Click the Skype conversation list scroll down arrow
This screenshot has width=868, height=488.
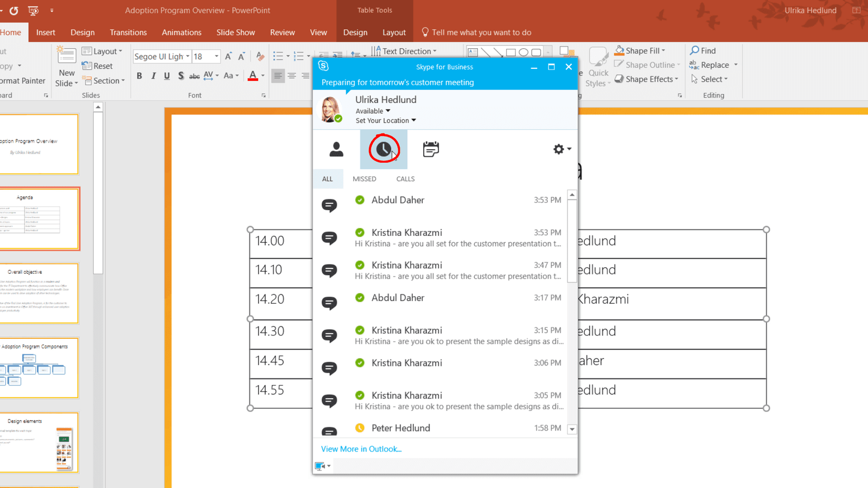572,429
